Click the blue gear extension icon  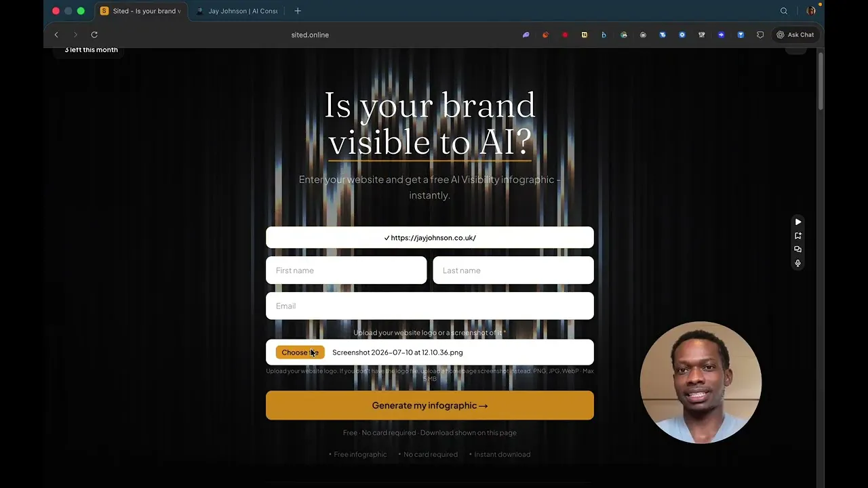pos(682,35)
